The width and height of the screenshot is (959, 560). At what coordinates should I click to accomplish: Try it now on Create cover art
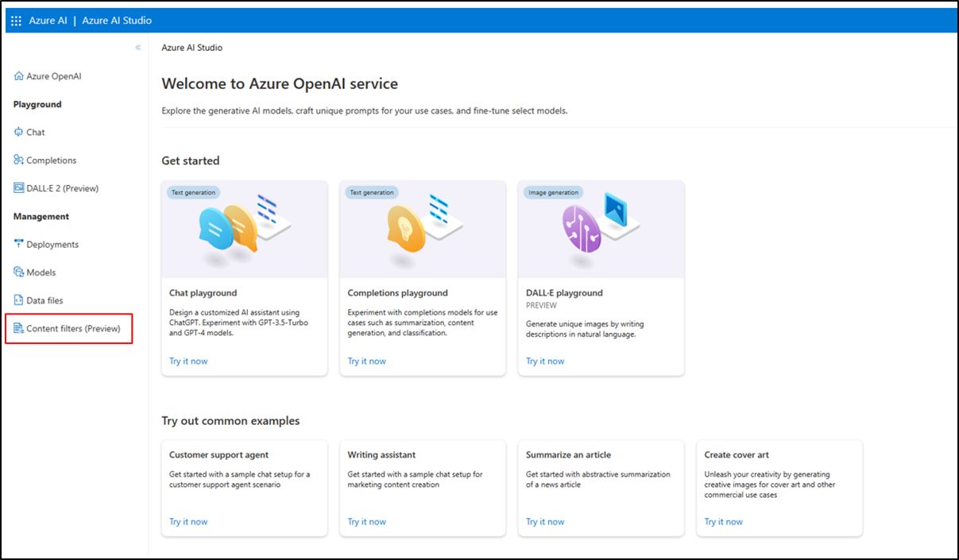pyautogui.click(x=723, y=522)
